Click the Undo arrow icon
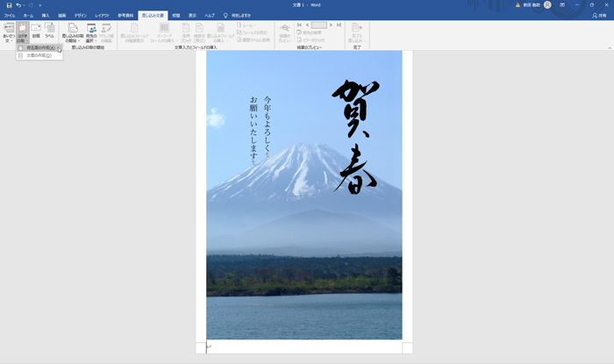 18,5
